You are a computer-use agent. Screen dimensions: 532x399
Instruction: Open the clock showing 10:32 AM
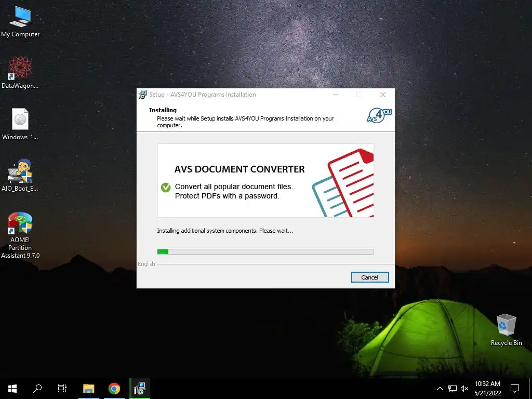tap(487, 389)
